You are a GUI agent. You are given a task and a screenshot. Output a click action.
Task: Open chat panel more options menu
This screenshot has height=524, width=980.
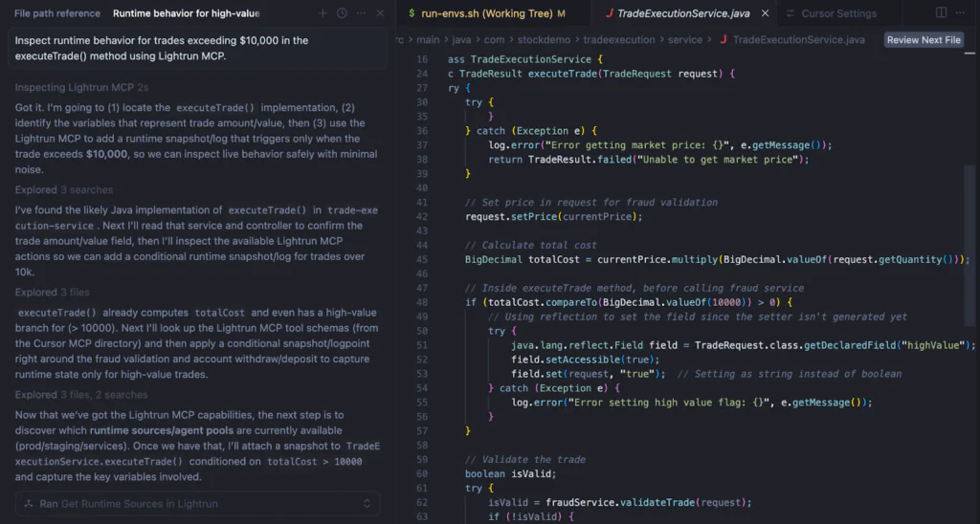pos(361,13)
